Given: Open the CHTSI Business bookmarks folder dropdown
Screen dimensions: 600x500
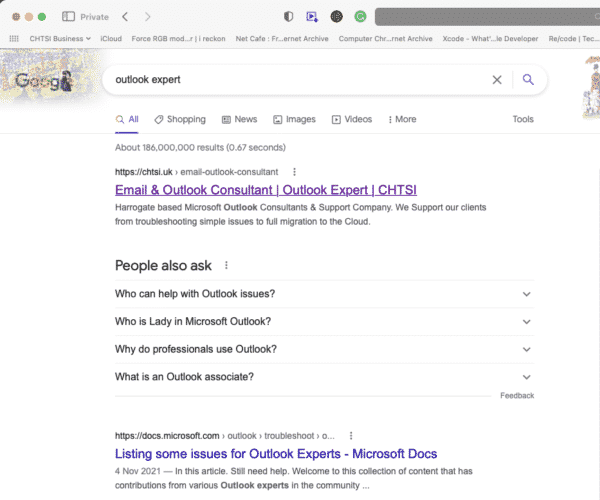Looking at the screenshot, I should [x=60, y=38].
